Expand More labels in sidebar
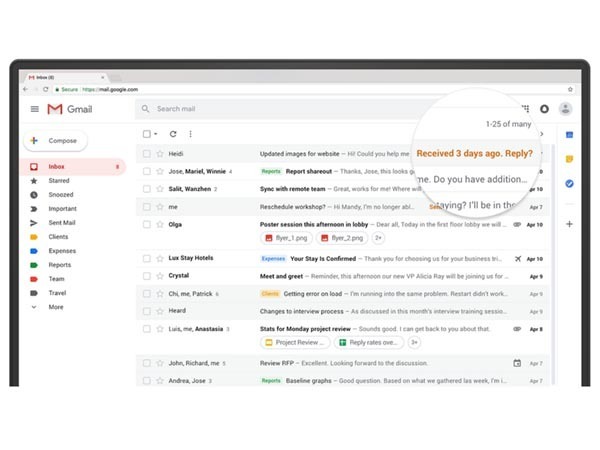Screen dimensions: 600x450 (56, 307)
